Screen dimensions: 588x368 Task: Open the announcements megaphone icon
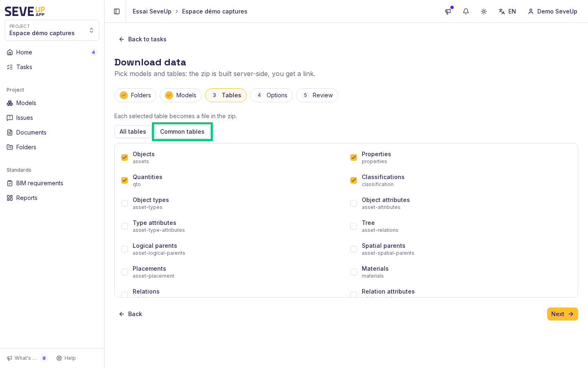point(448,11)
